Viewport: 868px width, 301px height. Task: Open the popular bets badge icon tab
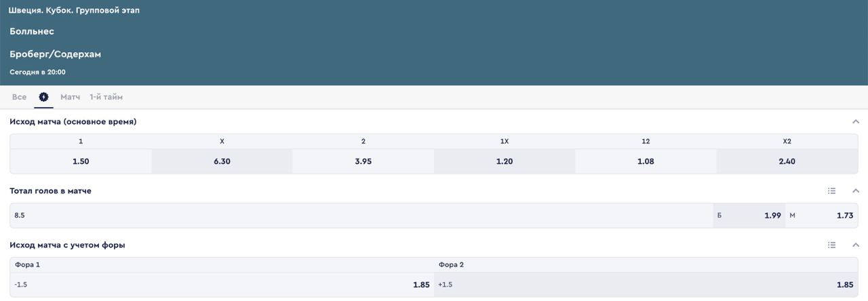[x=44, y=97]
